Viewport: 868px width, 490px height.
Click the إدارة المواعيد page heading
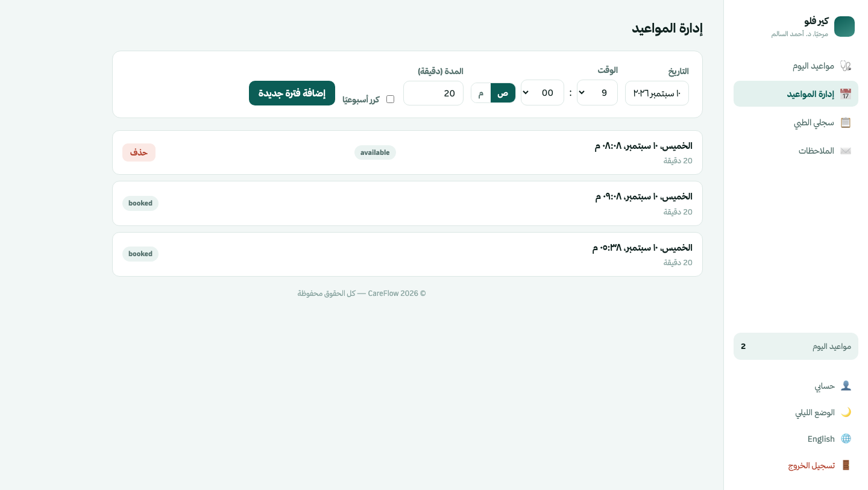pyautogui.click(x=667, y=28)
